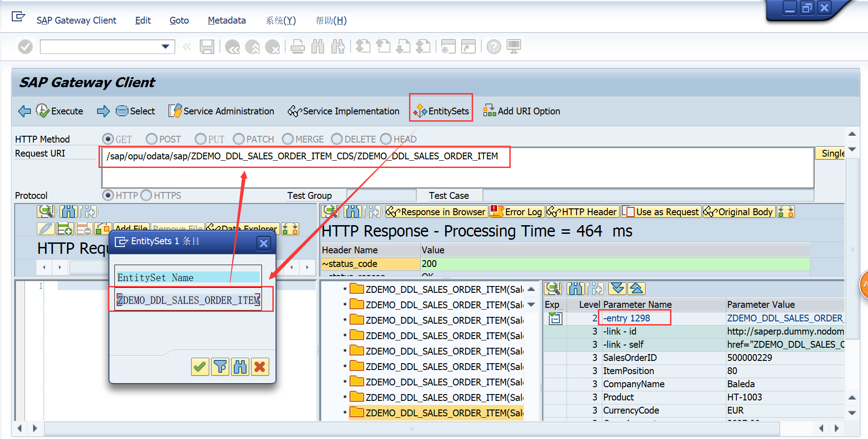Click Add URI Option button

point(522,111)
